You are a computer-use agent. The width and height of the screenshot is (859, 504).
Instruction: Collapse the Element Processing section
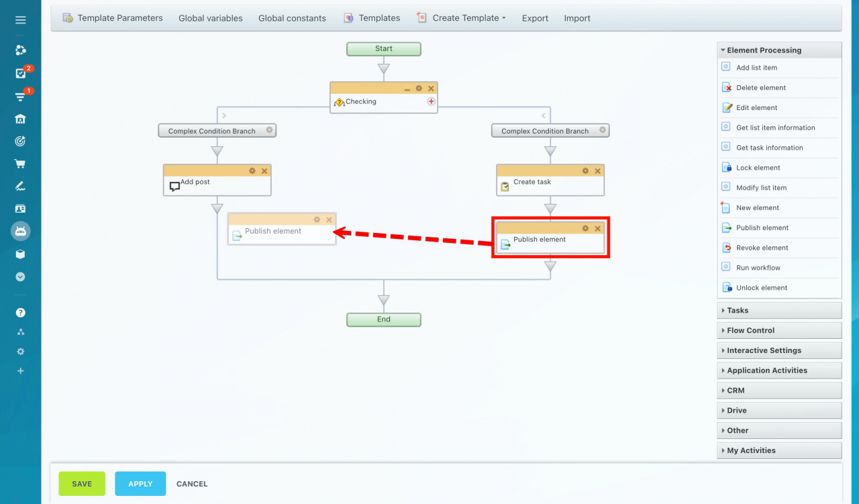(x=779, y=50)
